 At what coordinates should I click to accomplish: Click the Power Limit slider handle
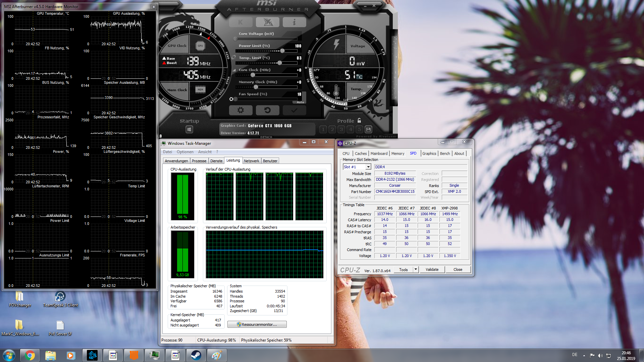click(282, 51)
